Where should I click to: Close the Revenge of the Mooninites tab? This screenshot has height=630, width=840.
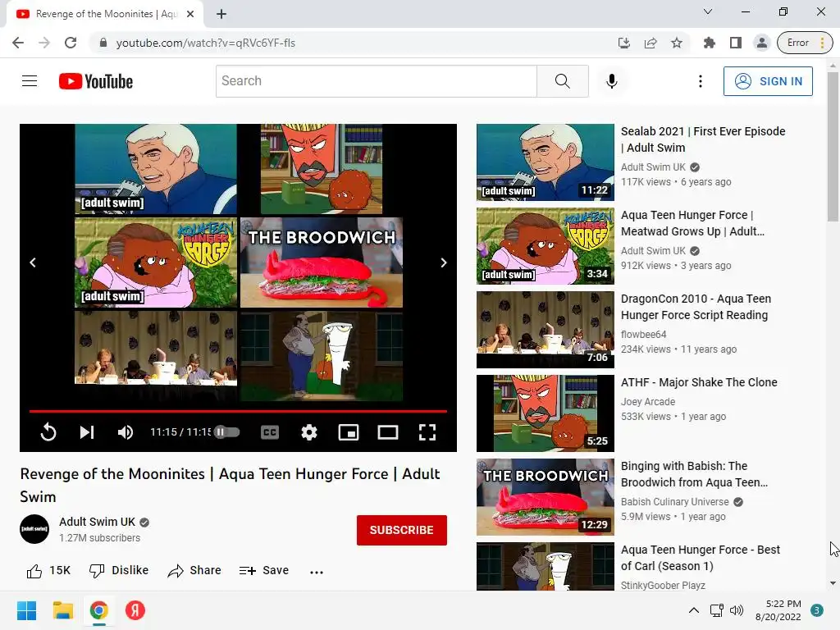[190, 14]
